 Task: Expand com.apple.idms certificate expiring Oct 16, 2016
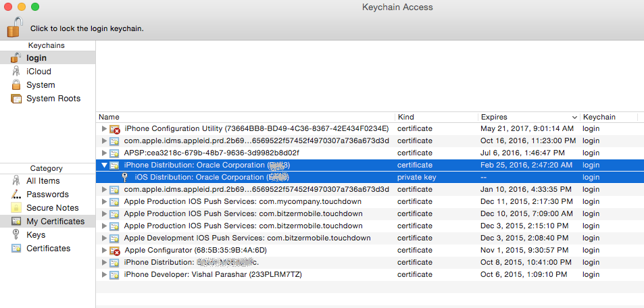point(104,141)
